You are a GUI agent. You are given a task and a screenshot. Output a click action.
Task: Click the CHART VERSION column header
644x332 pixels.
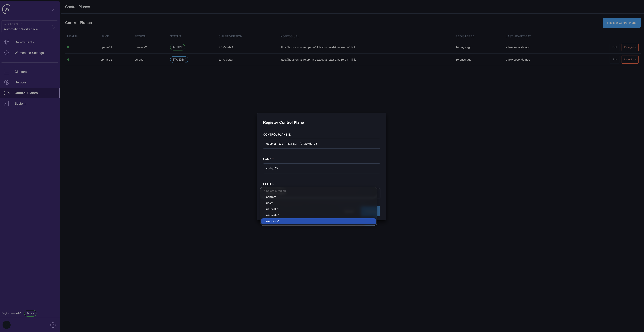pos(230,36)
